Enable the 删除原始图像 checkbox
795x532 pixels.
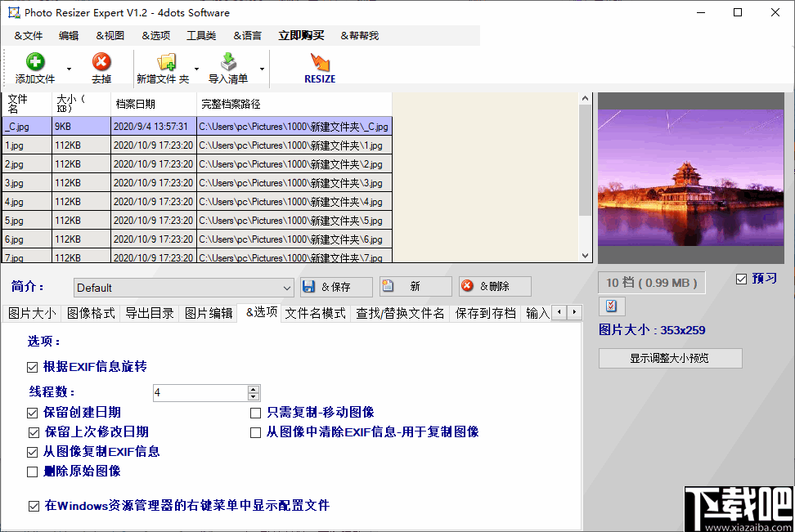pyautogui.click(x=31, y=471)
